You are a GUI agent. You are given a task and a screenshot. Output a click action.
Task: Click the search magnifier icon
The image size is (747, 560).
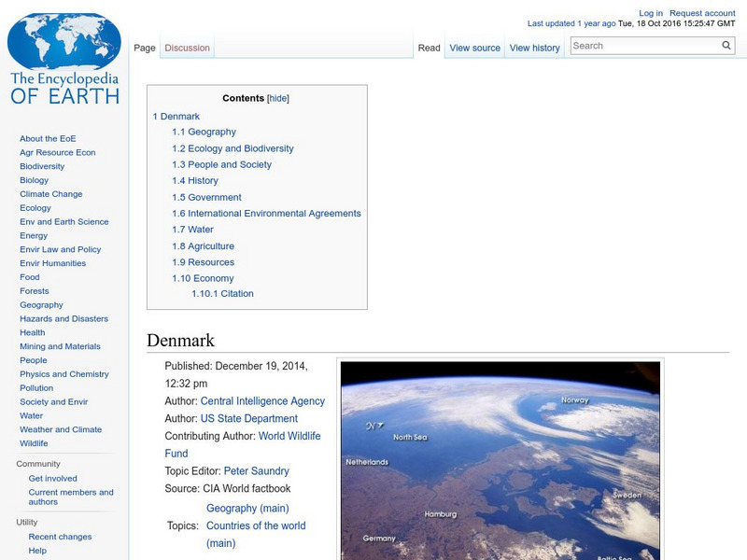727,44
